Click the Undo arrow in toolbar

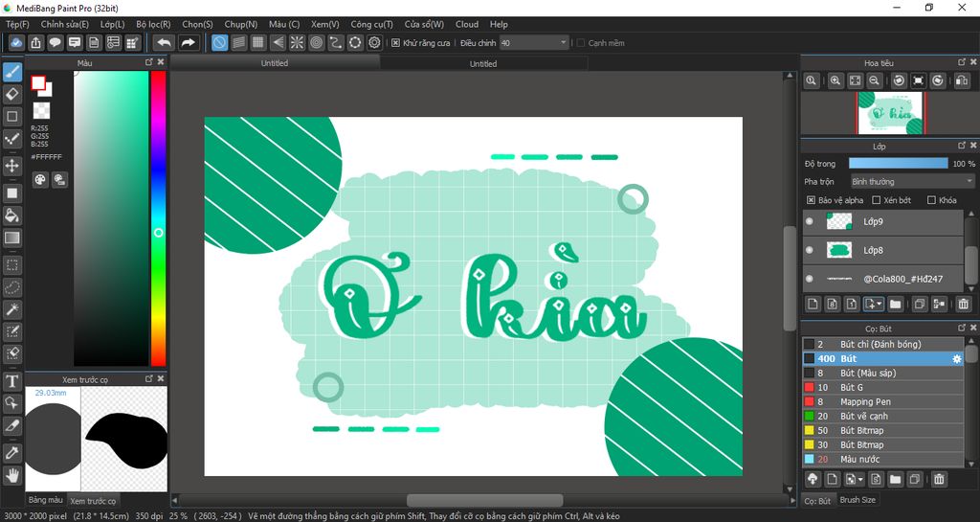click(x=164, y=42)
